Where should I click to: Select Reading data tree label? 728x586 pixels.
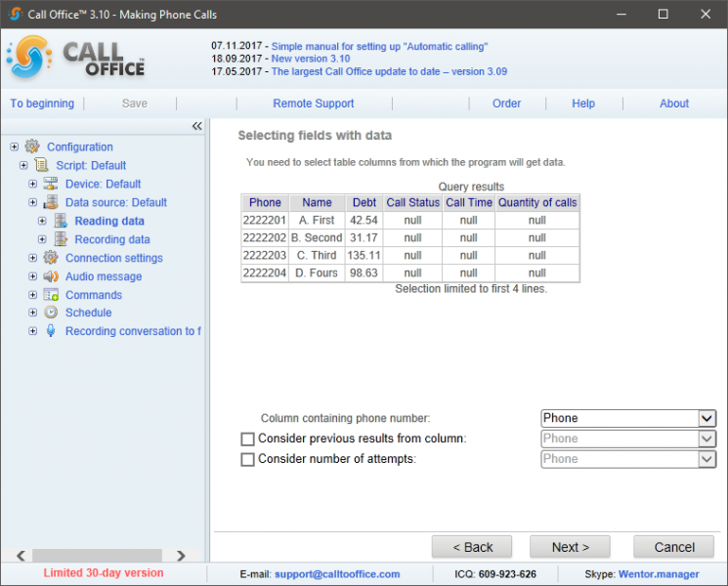[x=109, y=221]
